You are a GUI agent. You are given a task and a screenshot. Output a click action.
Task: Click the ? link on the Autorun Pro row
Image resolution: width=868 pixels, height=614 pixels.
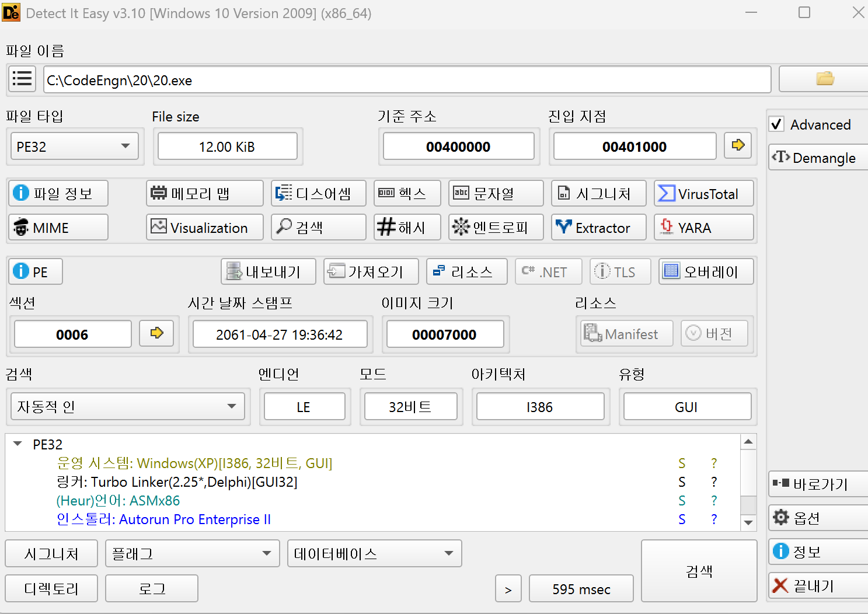coord(714,519)
